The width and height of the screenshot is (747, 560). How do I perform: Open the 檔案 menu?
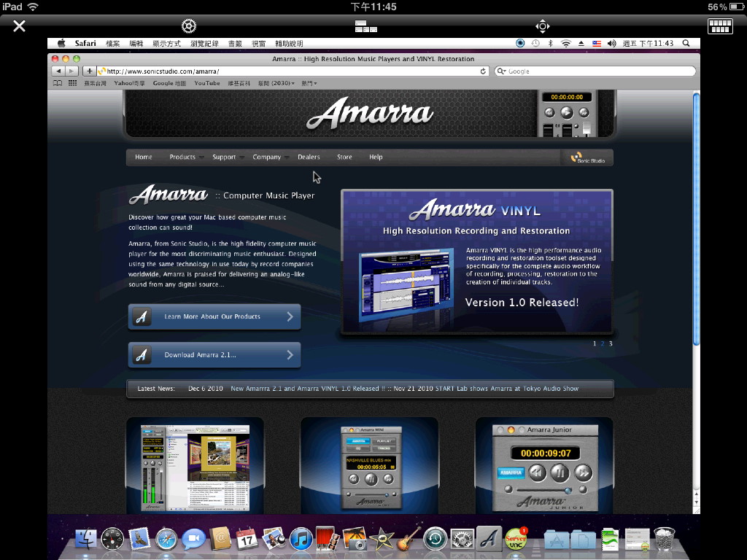[113, 43]
